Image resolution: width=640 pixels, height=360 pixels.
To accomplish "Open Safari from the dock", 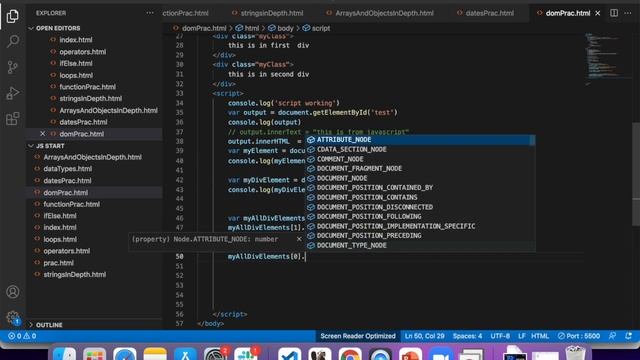I will 124,353.
